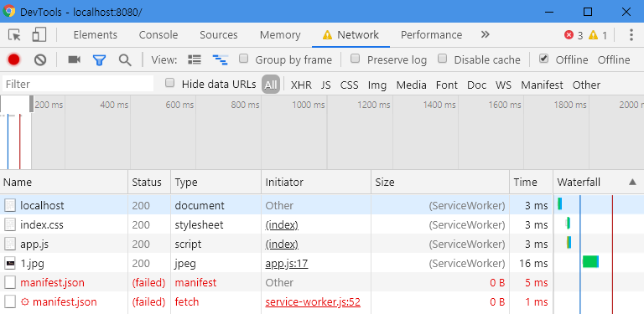644x314 pixels.
Task: Filter requests by Other
Action: [x=586, y=85]
